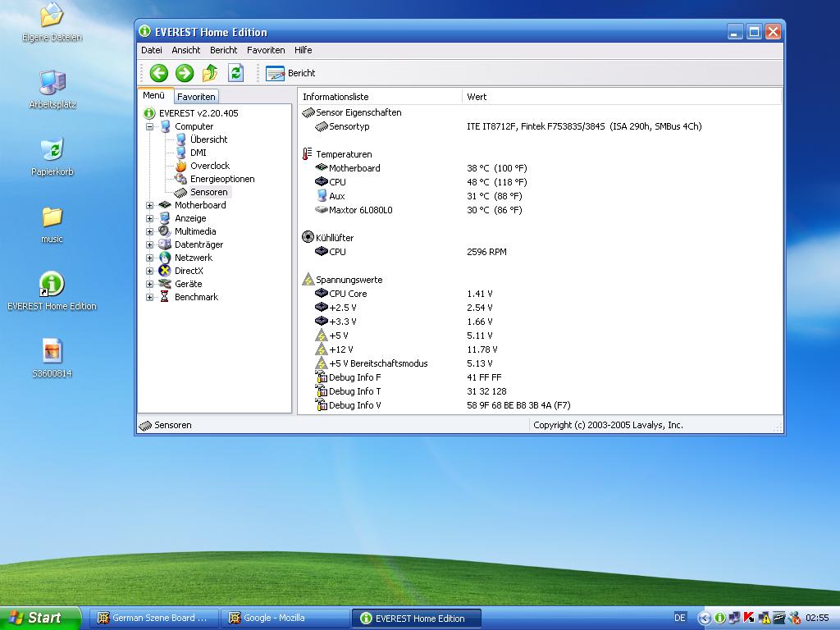The height and width of the screenshot is (630, 840).
Task: Click the Kühllüfter fan icon
Action: coord(308,237)
